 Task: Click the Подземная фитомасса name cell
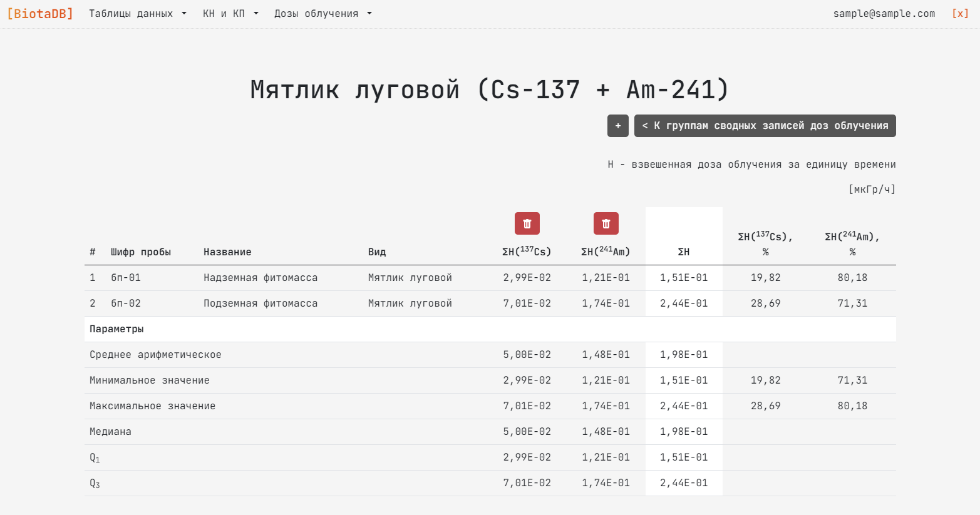point(260,303)
